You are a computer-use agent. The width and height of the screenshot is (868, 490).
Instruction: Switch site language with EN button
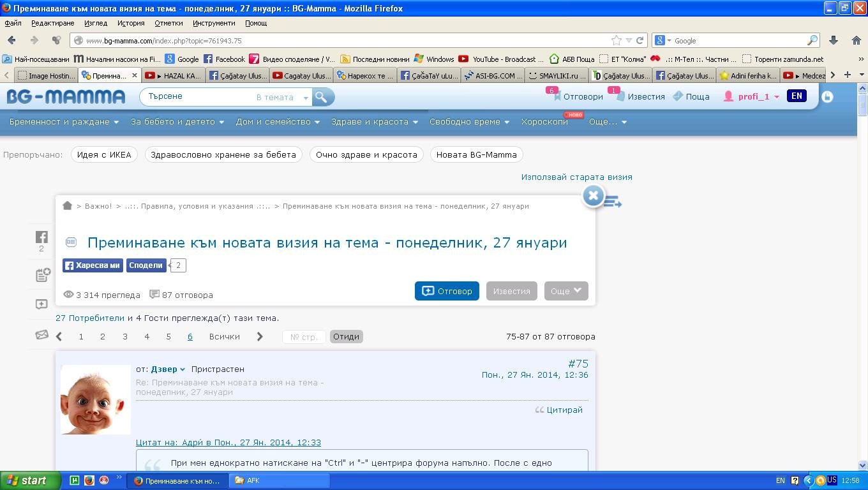point(797,96)
